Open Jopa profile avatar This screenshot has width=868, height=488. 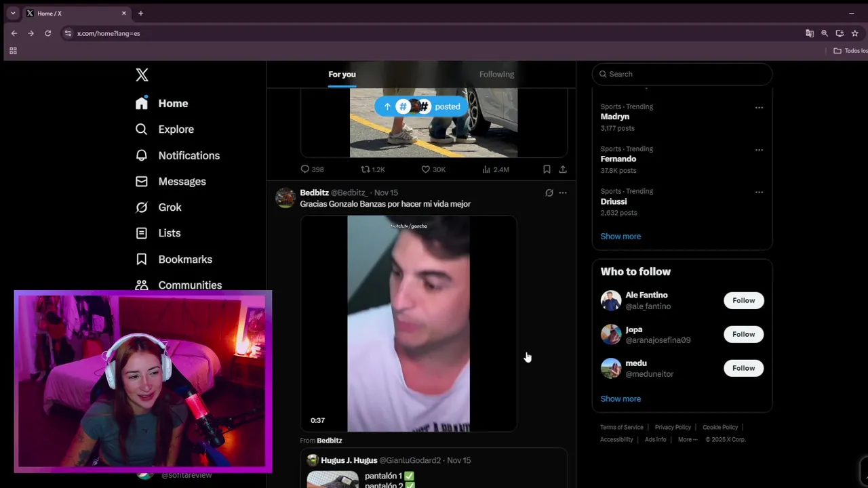point(611,334)
